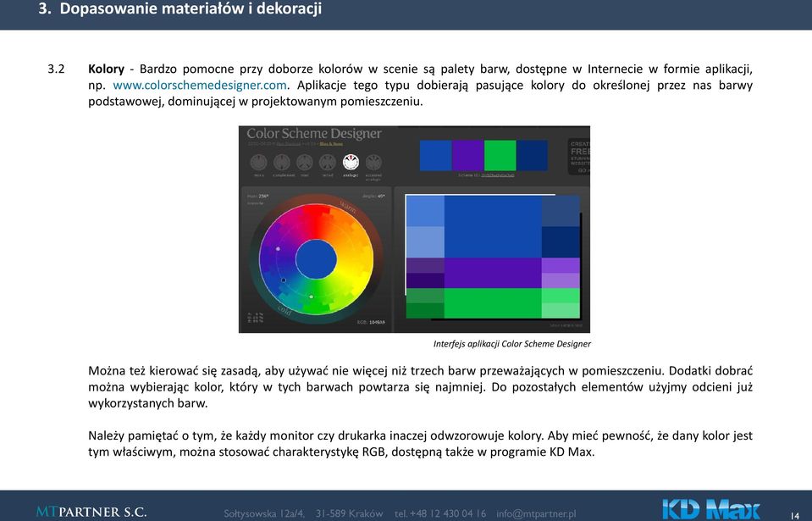Screen dimensions: 812x521
Task: Click the large green preview band
Action: (493, 303)
